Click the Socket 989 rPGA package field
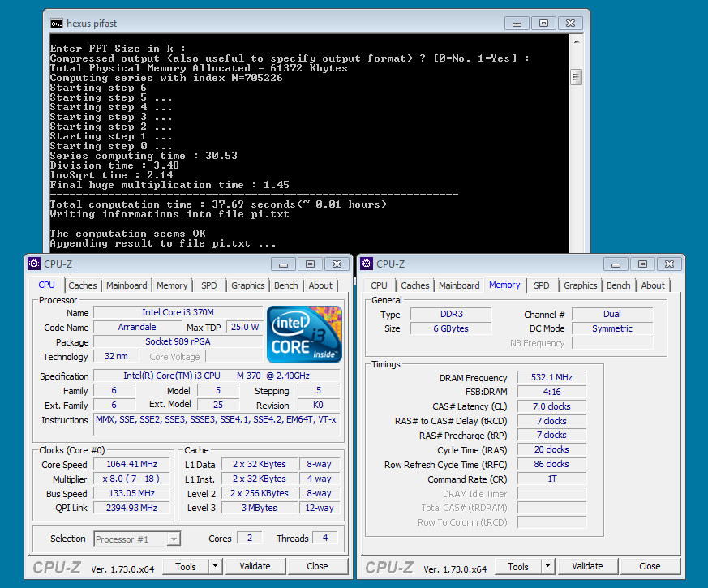The width and height of the screenshot is (708, 588). tap(178, 341)
